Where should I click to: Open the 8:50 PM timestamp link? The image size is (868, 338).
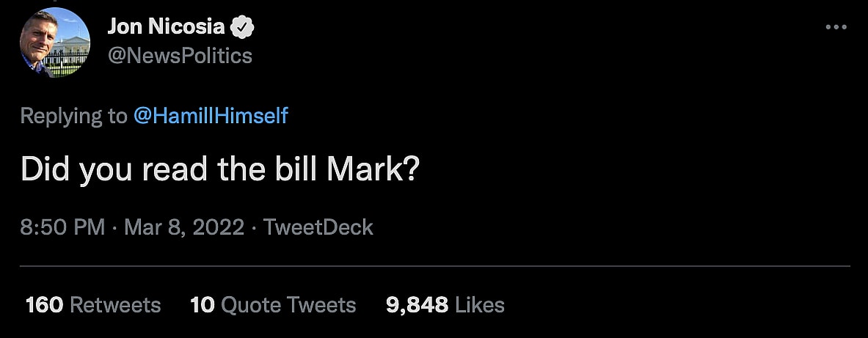click(x=63, y=227)
